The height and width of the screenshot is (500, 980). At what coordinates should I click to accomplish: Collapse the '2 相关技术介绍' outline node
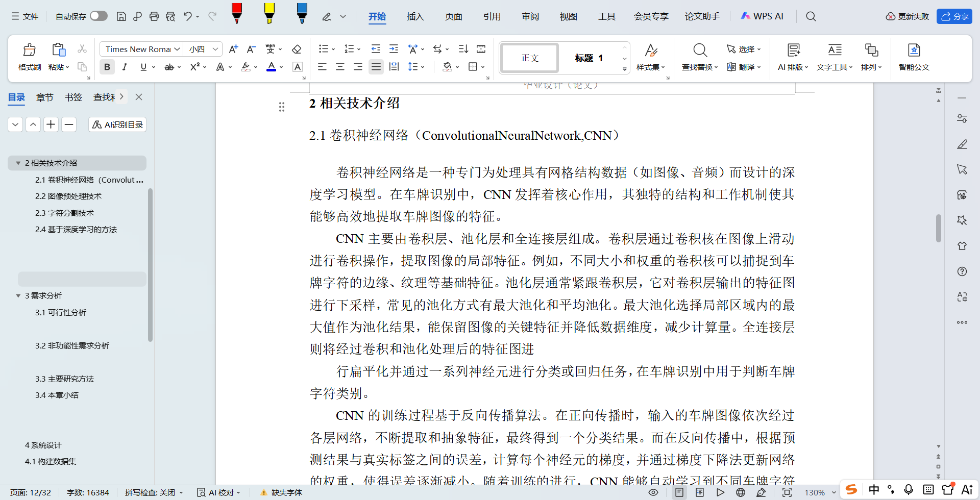point(18,163)
